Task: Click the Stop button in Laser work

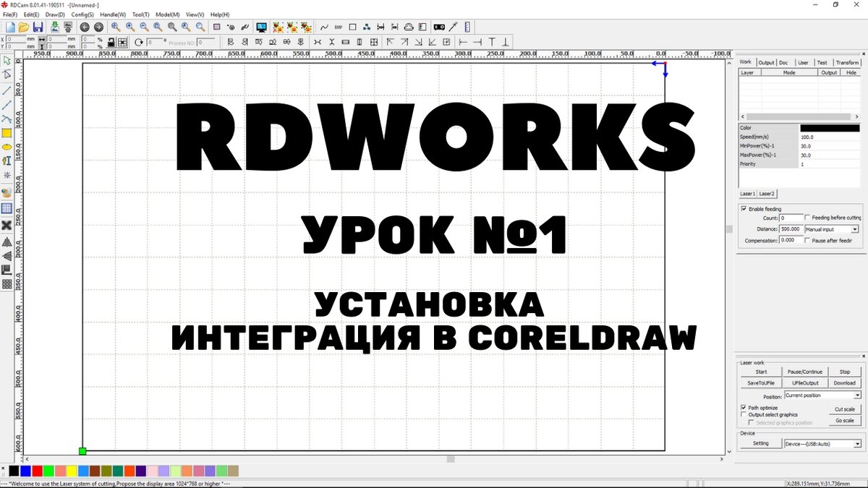Action: pos(845,372)
